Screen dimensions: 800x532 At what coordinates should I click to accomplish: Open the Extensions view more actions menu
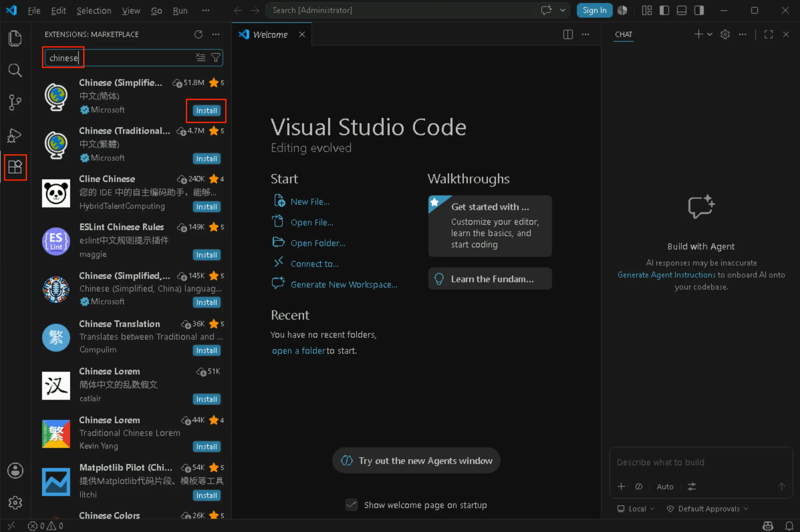pyautogui.click(x=216, y=34)
